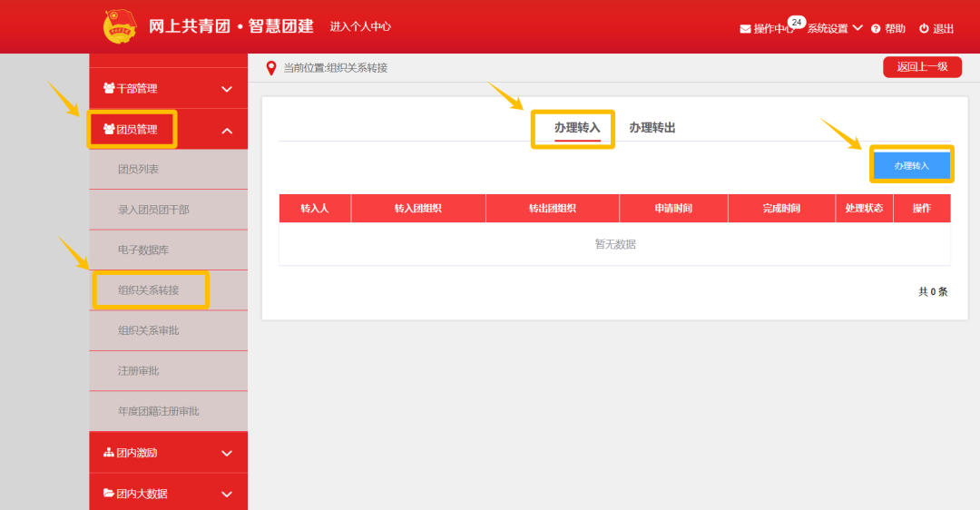The image size is (980, 510).
Task: Click the hierarchy icon beside 团内激励
Action: 109,452
